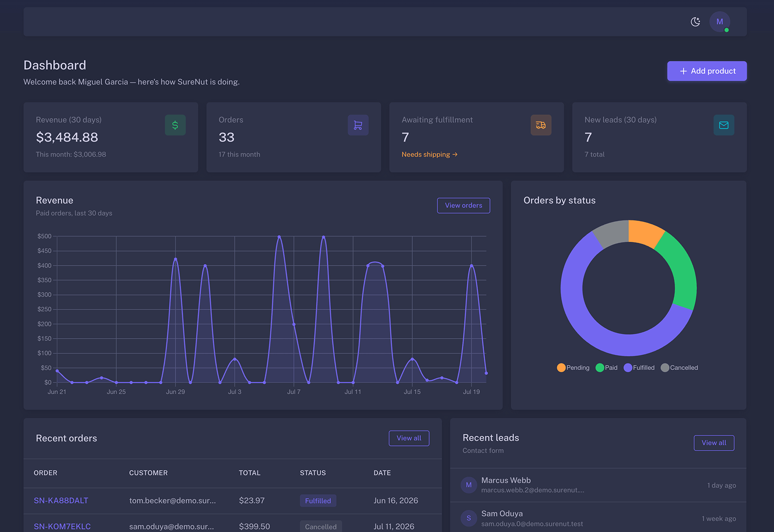This screenshot has width=774, height=532.
Task: Click Sam Oduya's S avatar
Action: pyautogui.click(x=469, y=518)
